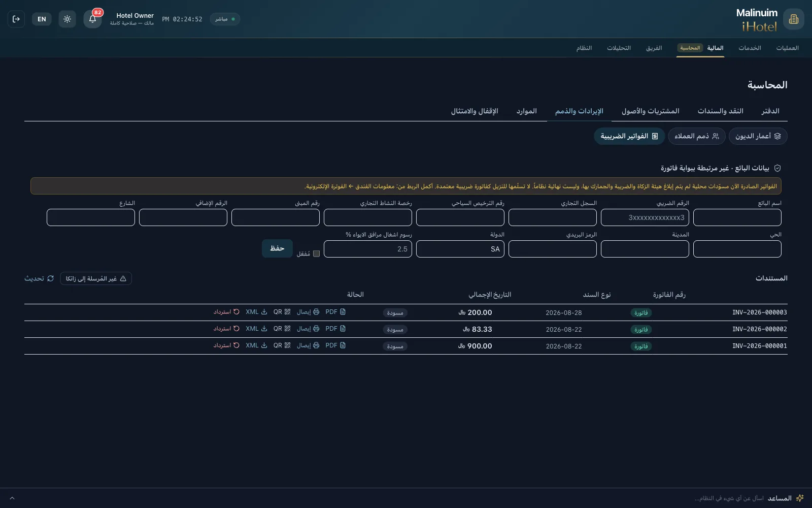Download XML for INV-2026-000001
This screenshot has height=508, width=812.
(x=256, y=345)
